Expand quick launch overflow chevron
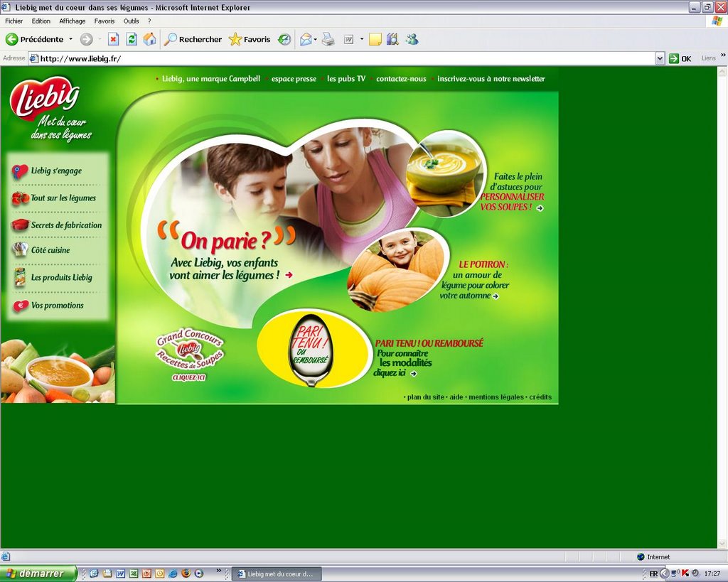The image size is (728, 582). pos(219,571)
